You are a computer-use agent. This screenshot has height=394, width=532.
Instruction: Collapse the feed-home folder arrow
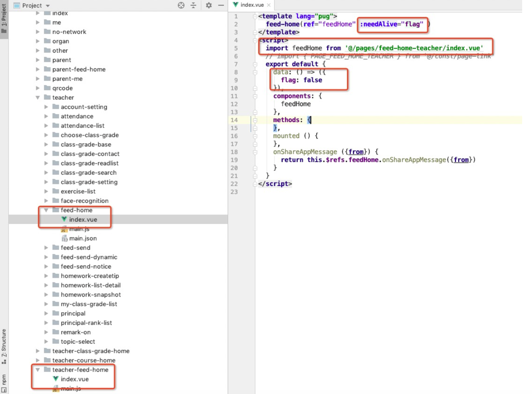[46, 210]
